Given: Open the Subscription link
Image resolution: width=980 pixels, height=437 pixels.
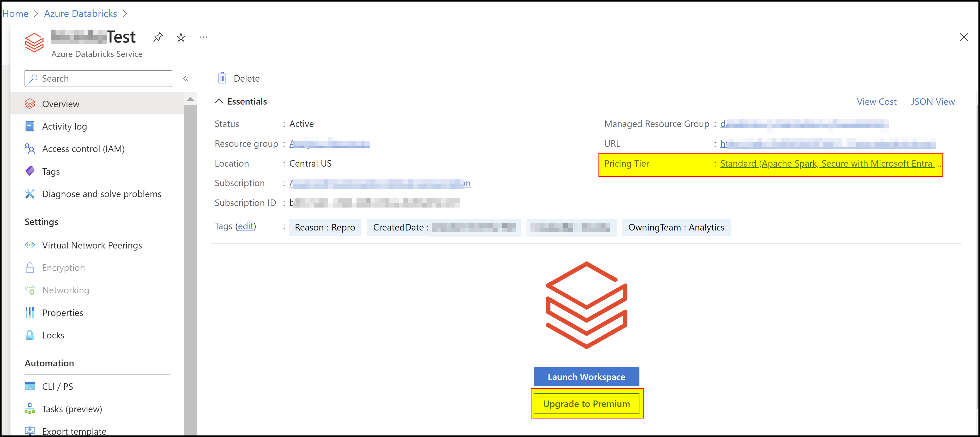Looking at the screenshot, I should pyautogui.click(x=380, y=183).
